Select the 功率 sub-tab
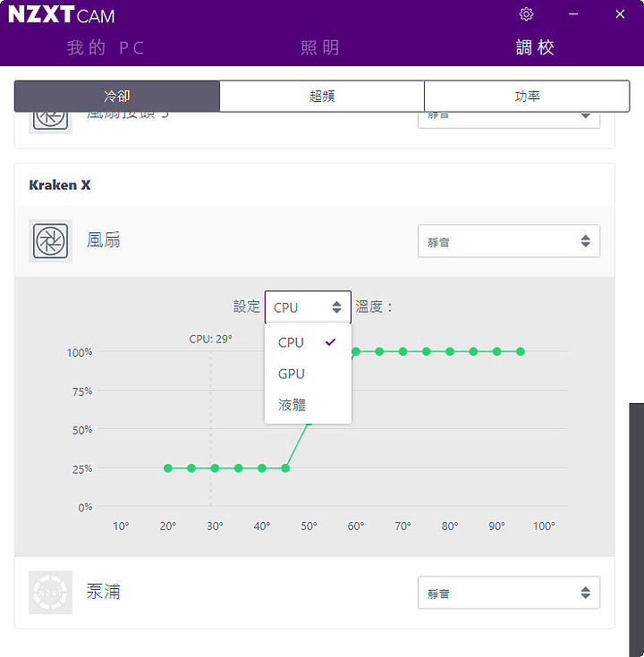 (x=527, y=96)
